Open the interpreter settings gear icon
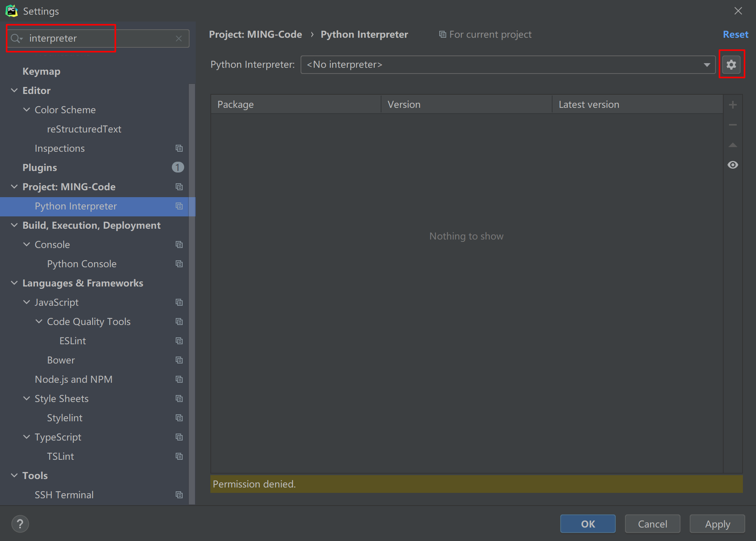The height and width of the screenshot is (541, 756). (731, 64)
